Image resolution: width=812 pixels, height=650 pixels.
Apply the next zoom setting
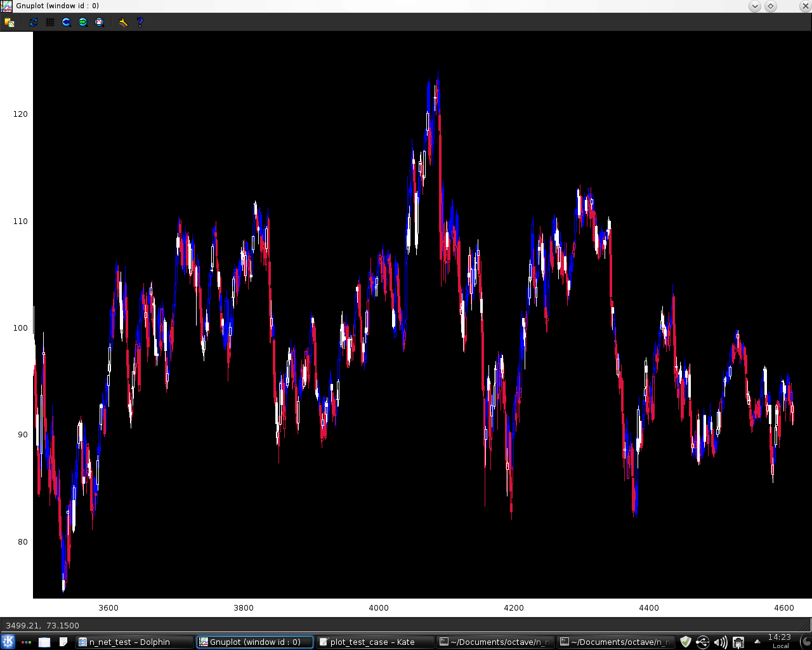(x=83, y=22)
